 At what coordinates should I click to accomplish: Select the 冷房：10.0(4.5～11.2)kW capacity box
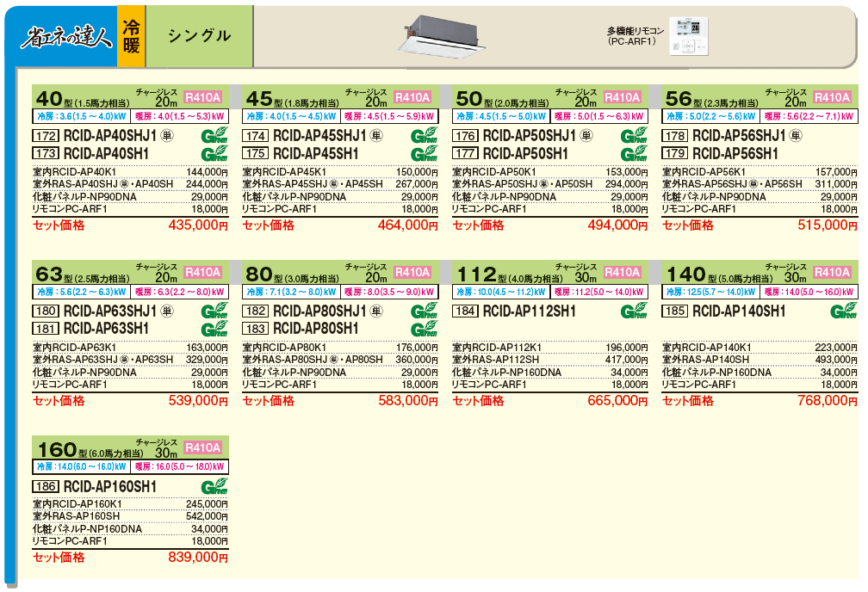501,292
